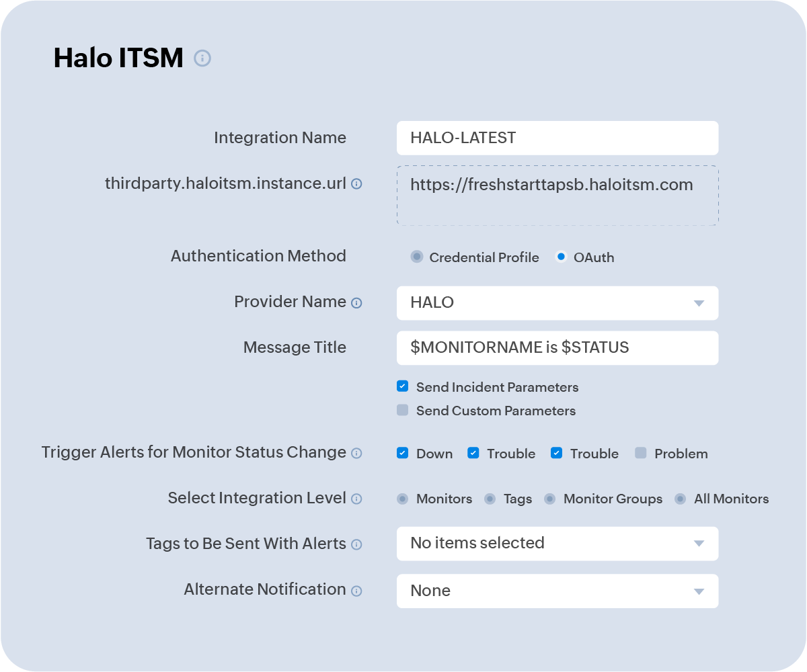This screenshot has height=672, width=807.
Task: Click the instance URL text area
Action: [558, 196]
